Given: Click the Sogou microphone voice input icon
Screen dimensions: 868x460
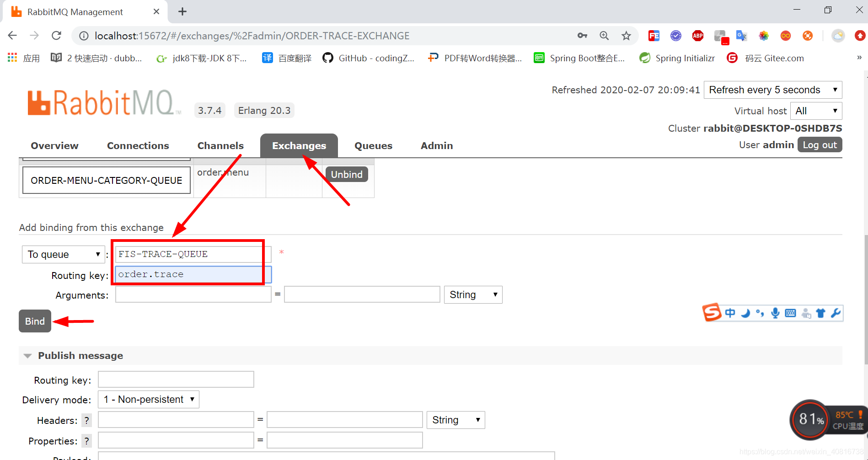Looking at the screenshot, I should click(775, 313).
